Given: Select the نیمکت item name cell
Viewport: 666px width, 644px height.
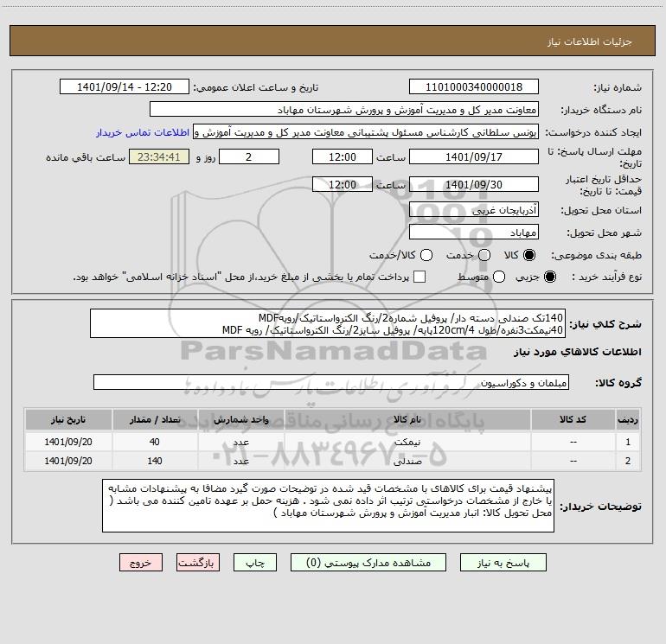Looking at the screenshot, I should (407, 442).
